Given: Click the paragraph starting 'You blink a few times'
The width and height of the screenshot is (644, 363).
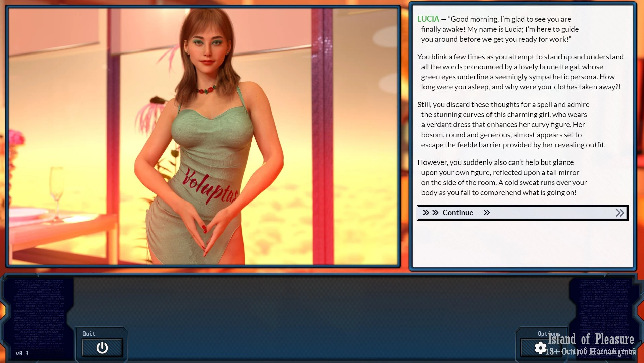Looking at the screenshot, I should [520, 72].
